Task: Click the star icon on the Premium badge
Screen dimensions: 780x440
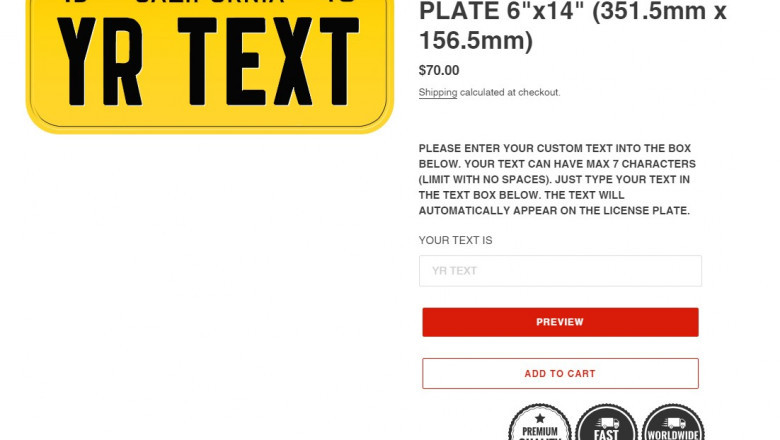Action: [540, 418]
